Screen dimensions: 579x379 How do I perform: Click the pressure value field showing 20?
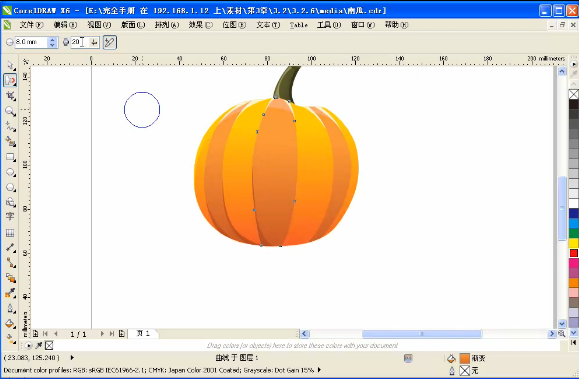pyautogui.click(x=80, y=42)
